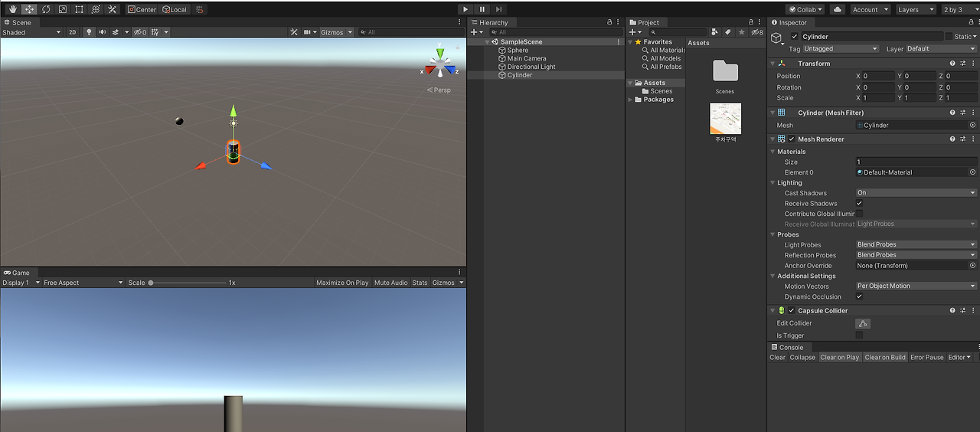Viewport: 980px width, 432px height.
Task: Switch to the Console tab
Action: 787,347
